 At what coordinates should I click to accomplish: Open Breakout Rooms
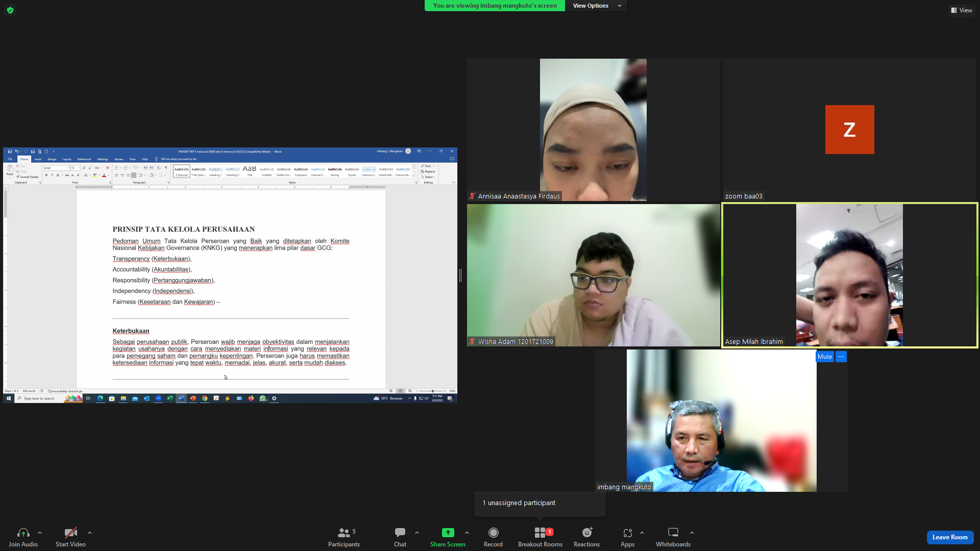tap(540, 537)
